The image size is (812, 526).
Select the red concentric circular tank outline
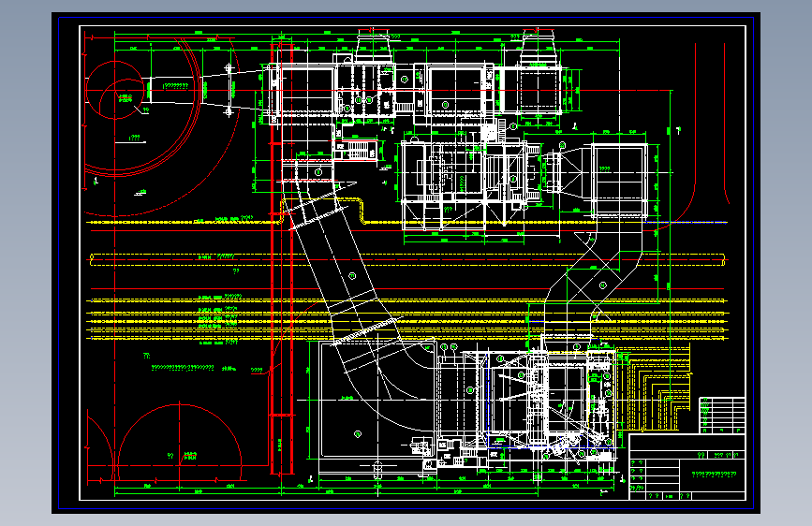(x=141, y=106)
